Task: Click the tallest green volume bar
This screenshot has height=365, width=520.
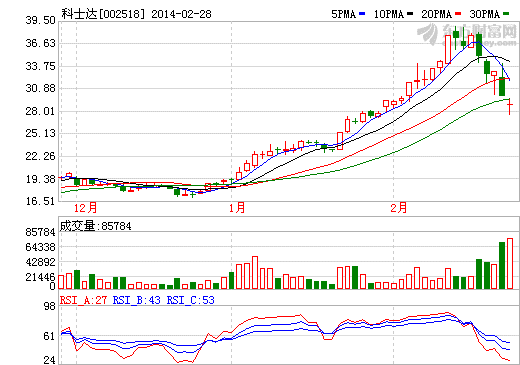Action: click(502, 265)
